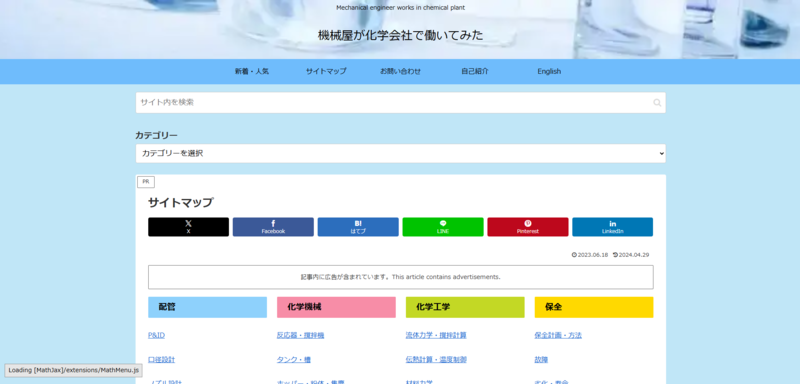The height and width of the screenshot is (384, 800).
Task: Open the 反応器・撹拌機 link
Action: [x=301, y=336]
